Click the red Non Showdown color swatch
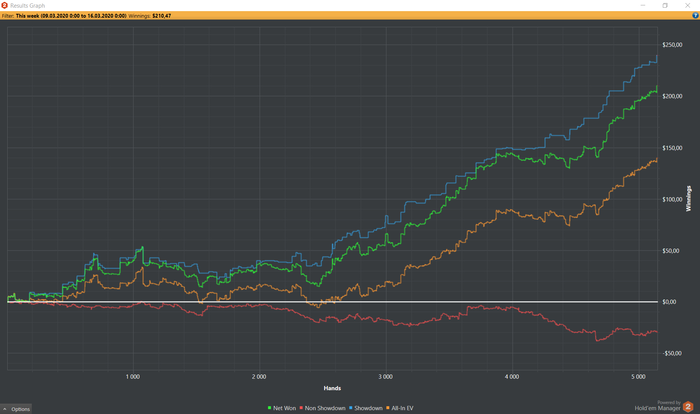 301,408
